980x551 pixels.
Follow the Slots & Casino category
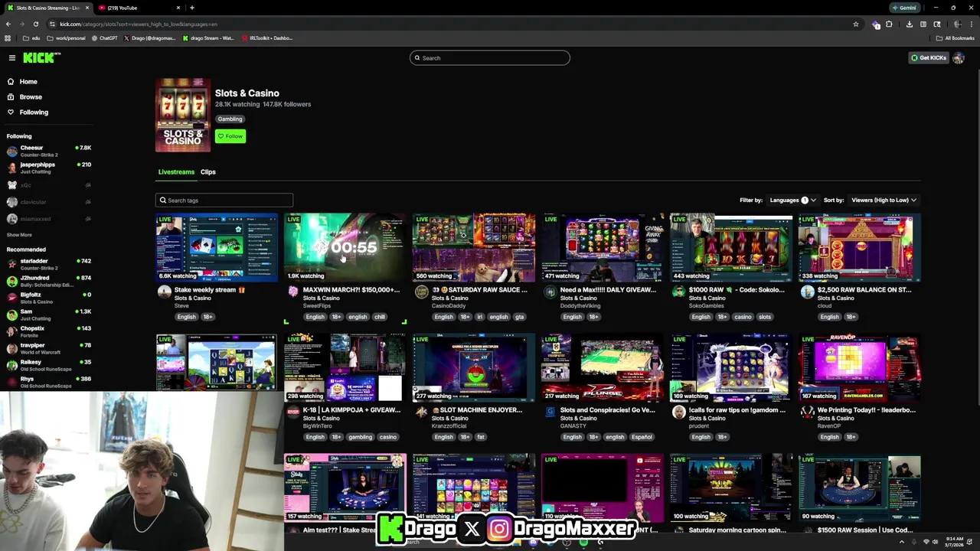[x=230, y=136]
